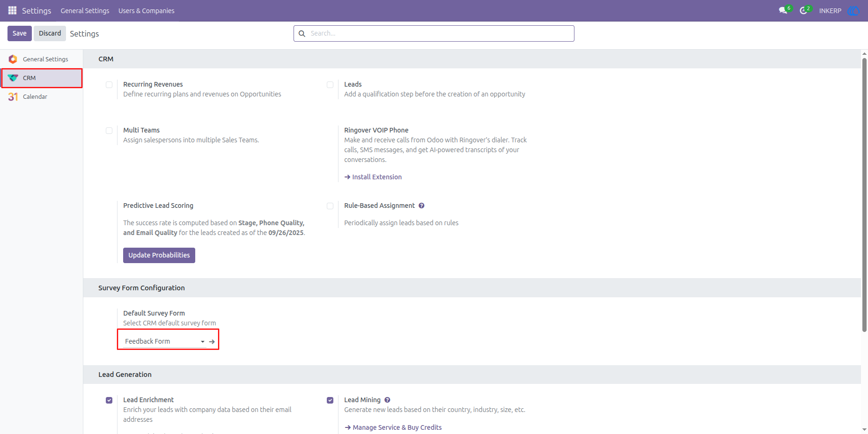Enable the Leads checkbox

(330, 85)
